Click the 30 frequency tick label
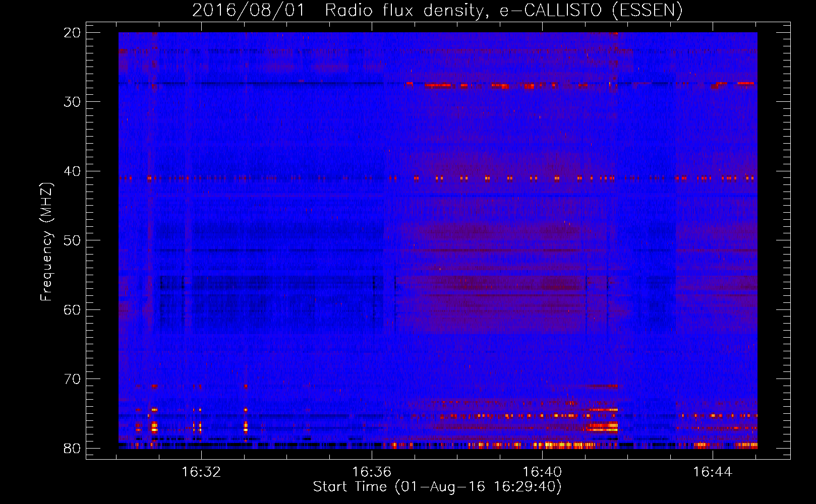This screenshot has height=504, width=816. (x=72, y=102)
